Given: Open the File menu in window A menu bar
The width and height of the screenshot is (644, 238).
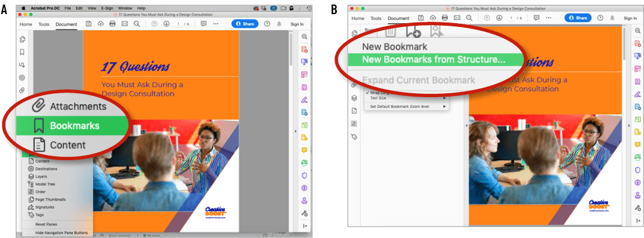Looking at the screenshot, I should (x=68, y=8).
